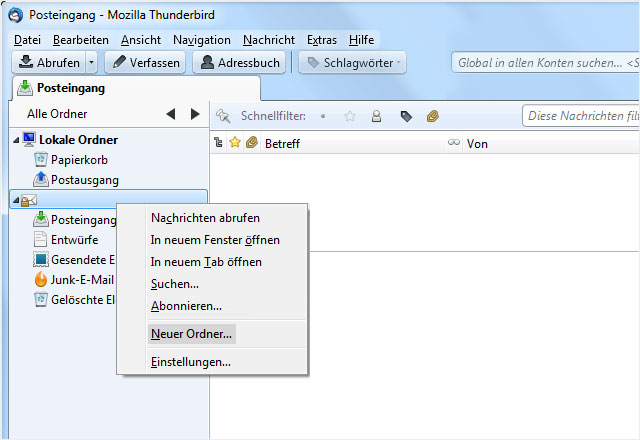
Task: Select the Entwürfe folder
Action: (x=74, y=240)
